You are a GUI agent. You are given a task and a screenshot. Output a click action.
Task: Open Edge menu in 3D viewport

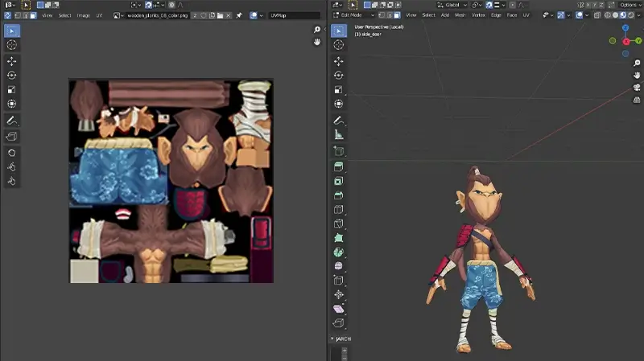(x=496, y=15)
